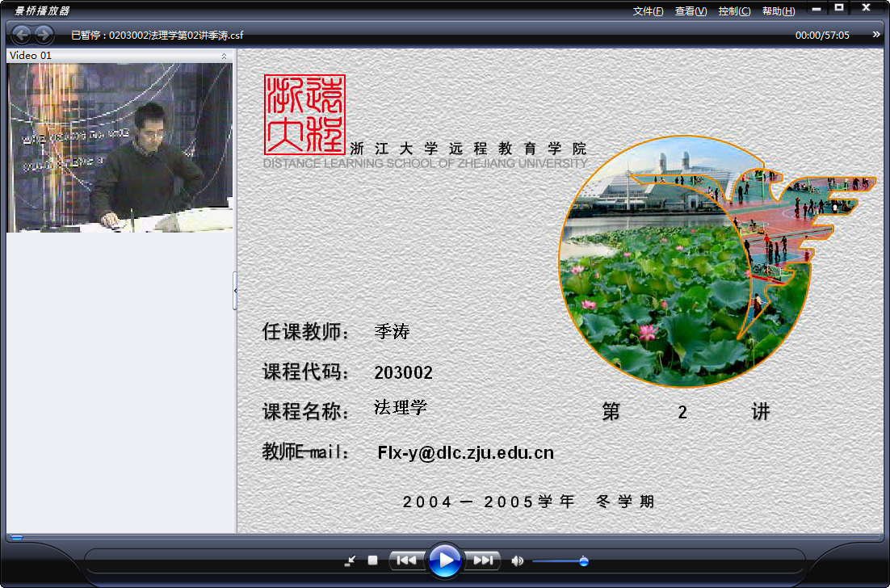Maximize the 景桥播放器 window
The image size is (890, 588).
click(839, 8)
